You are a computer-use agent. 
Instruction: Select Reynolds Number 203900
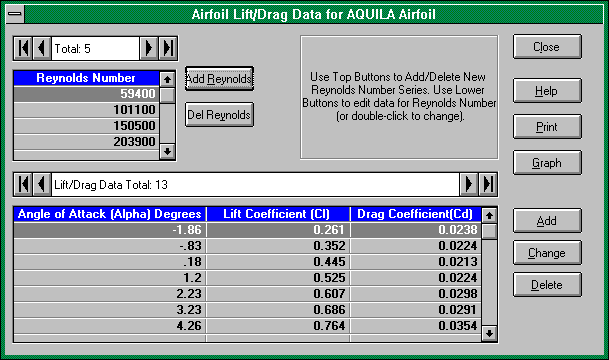(87, 142)
